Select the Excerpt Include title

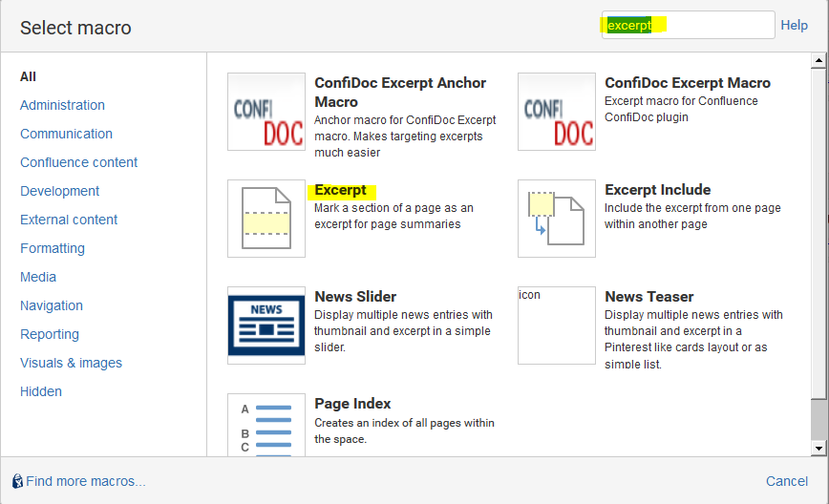pyautogui.click(x=658, y=190)
